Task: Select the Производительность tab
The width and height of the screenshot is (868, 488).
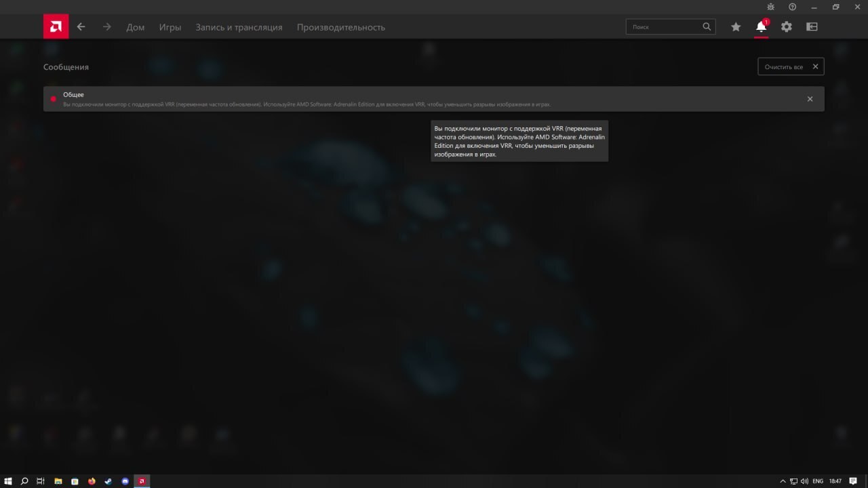Action: pyautogui.click(x=341, y=27)
